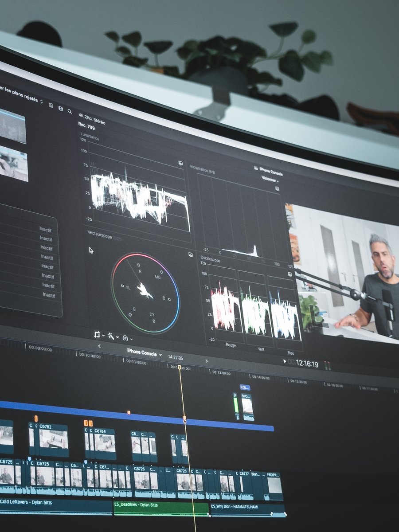Image resolution: width=399 pixels, height=532 pixels.
Task: Click the COL title clip label
Action: coord(245,387)
